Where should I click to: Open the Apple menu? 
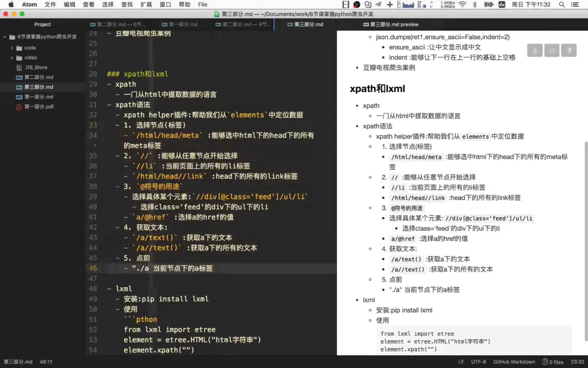pos(11,4)
